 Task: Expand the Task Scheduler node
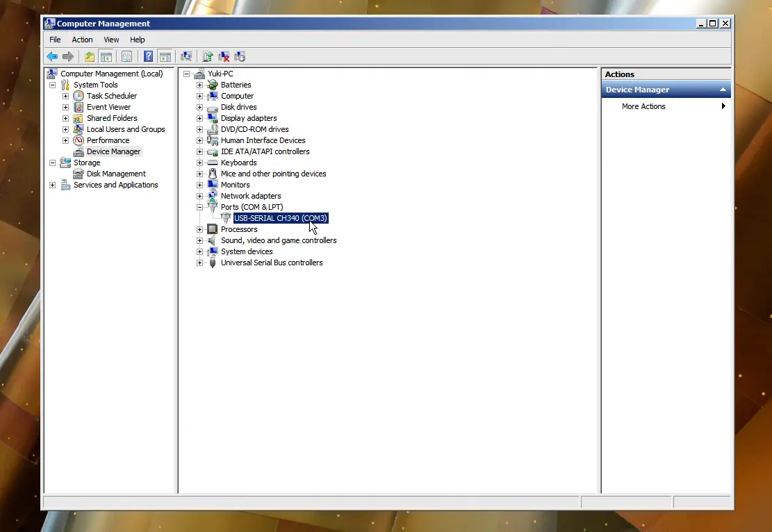(x=65, y=96)
